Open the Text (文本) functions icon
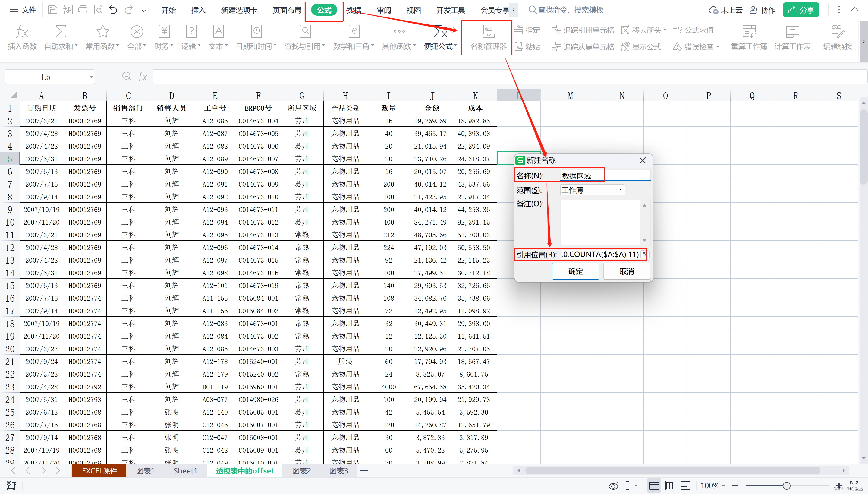Screen dimensions: 868x494 218,38
